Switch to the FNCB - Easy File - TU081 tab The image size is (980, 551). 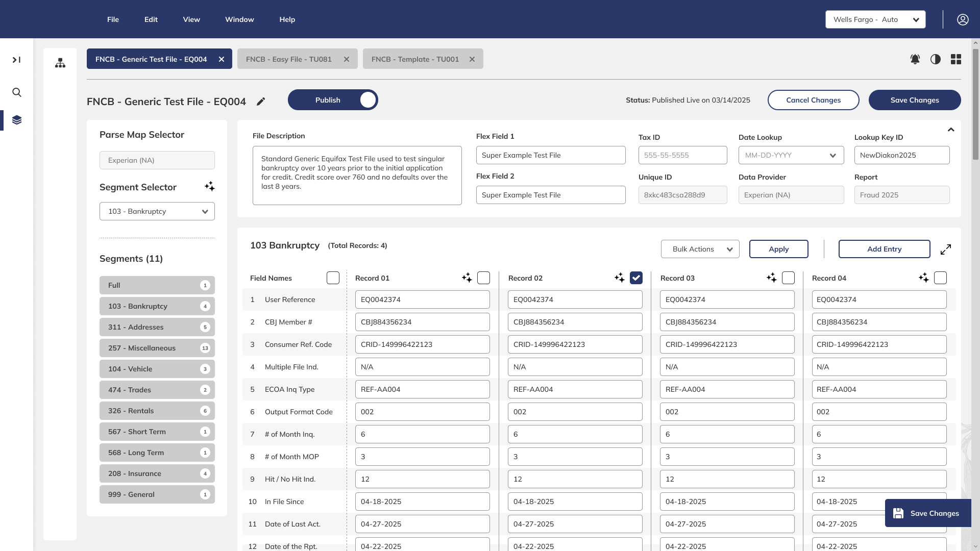click(x=288, y=59)
